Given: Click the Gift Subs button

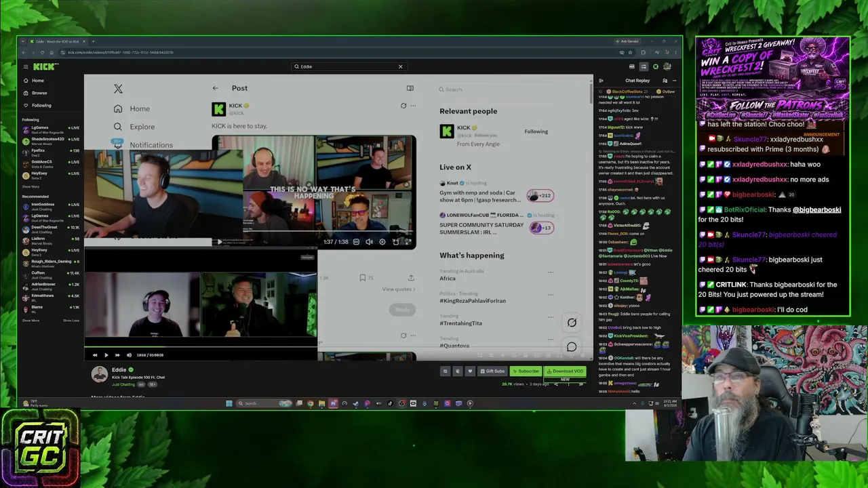Looking at the screenshot, I should click(x=492, y=371).
